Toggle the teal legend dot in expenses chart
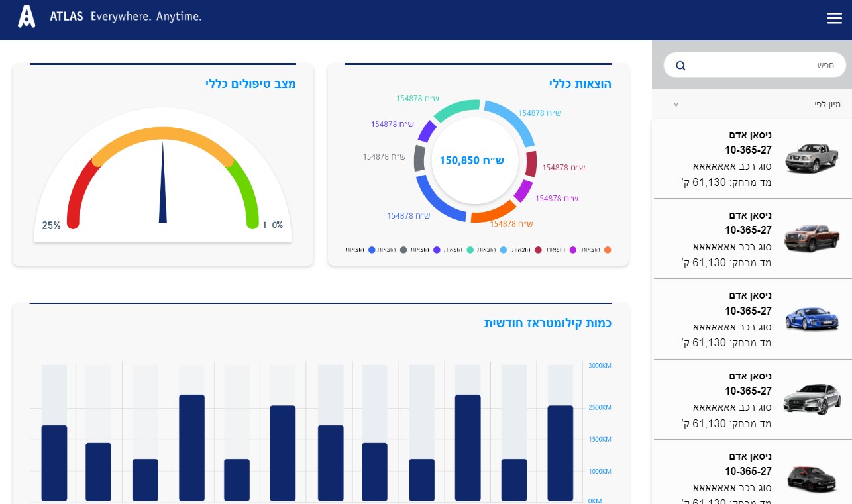 [470, 250]
